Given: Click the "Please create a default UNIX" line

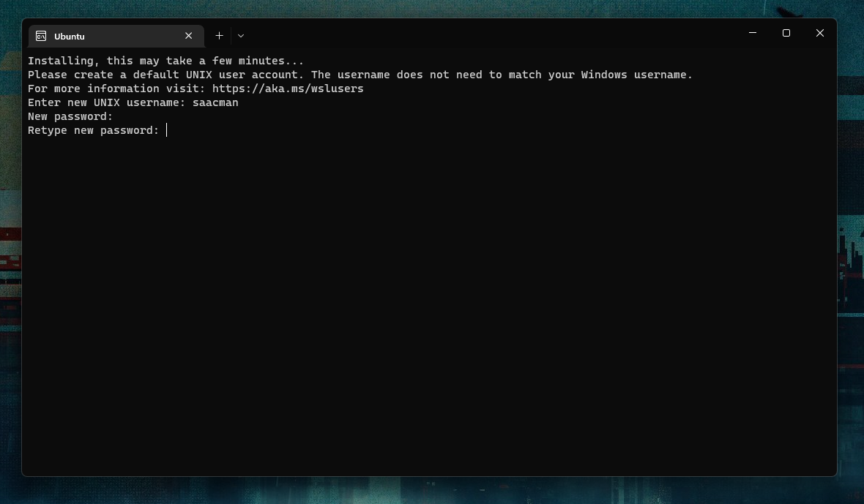Looking at the screenshot, I should point(360,75).
